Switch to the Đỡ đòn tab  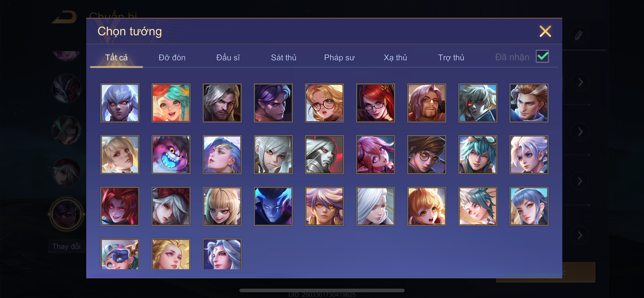tap(172, 58)
